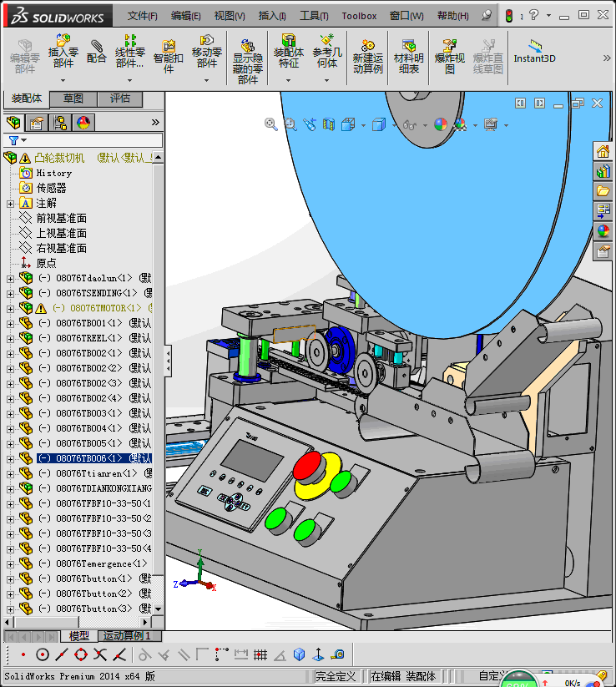Open Reference Geometry (参考几何体)
616x687 pixels.
tap(327, 50)
